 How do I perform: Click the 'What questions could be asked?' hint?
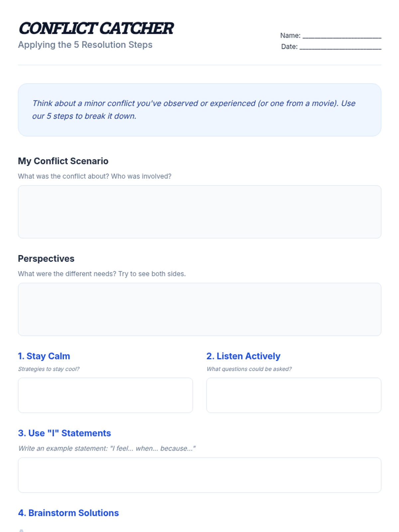pos(249,369)
